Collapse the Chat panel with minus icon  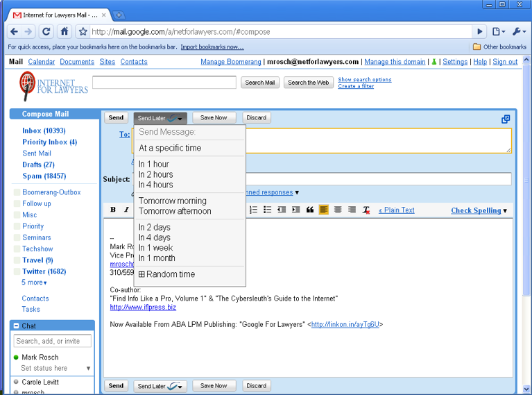pos(16,326)
